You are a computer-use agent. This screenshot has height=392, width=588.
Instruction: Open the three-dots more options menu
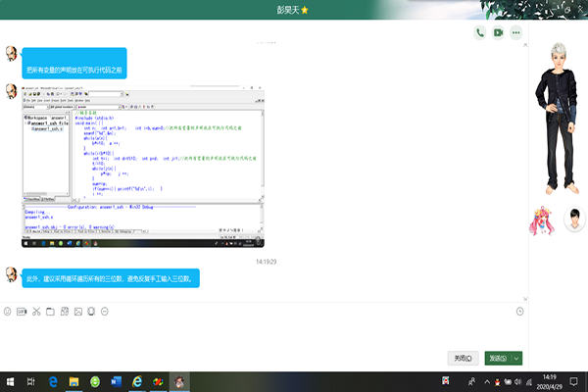point(515,32)
